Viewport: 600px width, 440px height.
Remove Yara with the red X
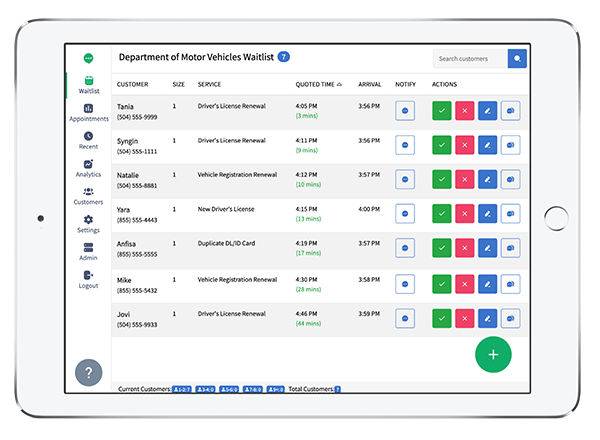465,213
